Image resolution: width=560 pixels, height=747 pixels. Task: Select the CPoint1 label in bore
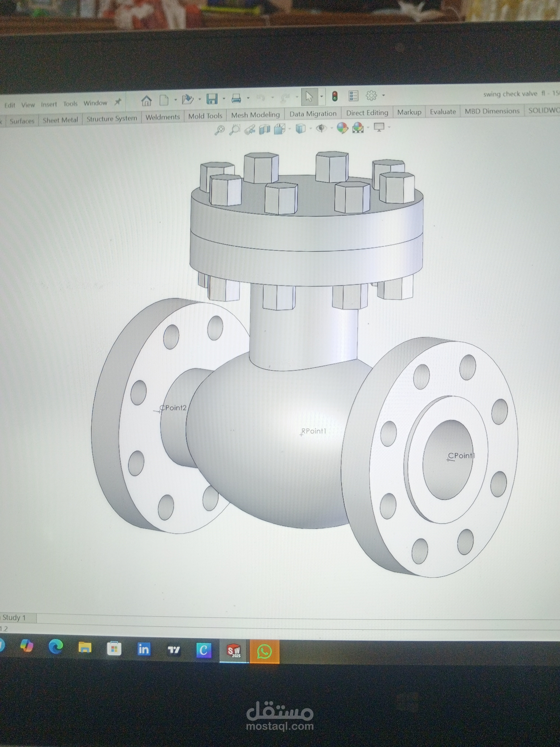[x=462, y=455]
